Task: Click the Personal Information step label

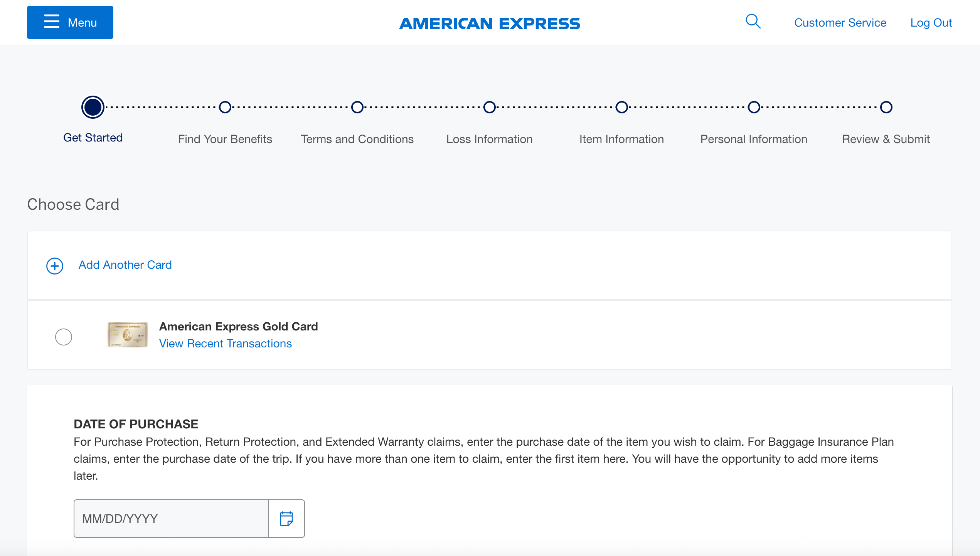Action: [754, 139]
